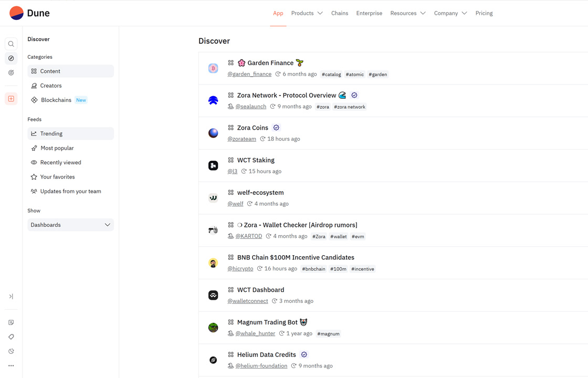The image size is (588, 378).
Task: Open Zora - Wallet Checker dashboard
Action: pos(297,225)
